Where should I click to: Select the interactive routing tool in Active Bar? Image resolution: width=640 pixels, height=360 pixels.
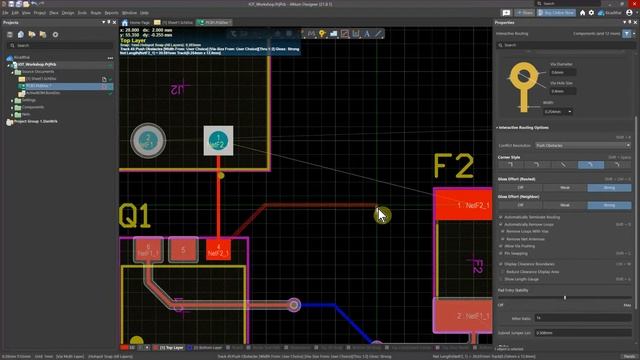click(311, 34)
